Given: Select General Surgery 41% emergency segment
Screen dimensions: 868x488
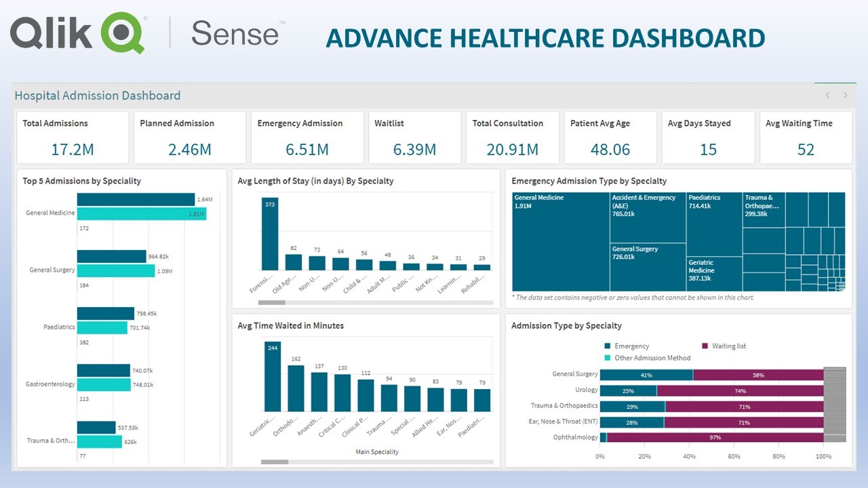Looking at the screenshot, I should point(646,375).
